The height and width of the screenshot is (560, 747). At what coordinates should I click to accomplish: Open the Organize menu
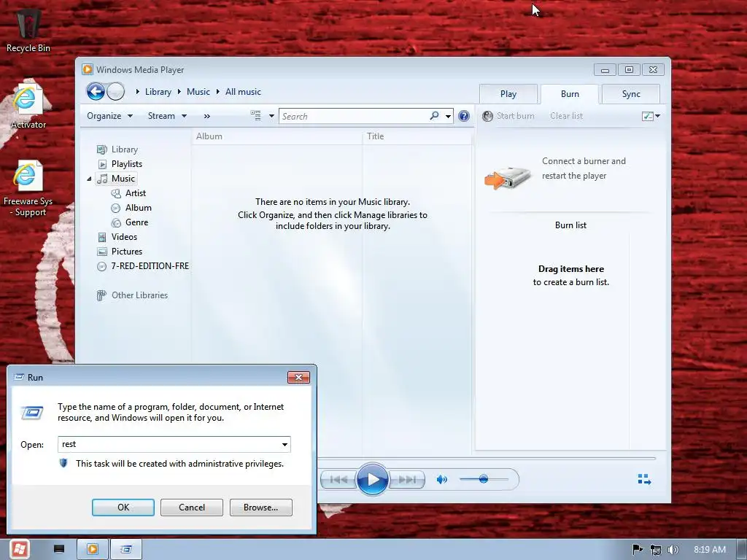pos(109,116)
